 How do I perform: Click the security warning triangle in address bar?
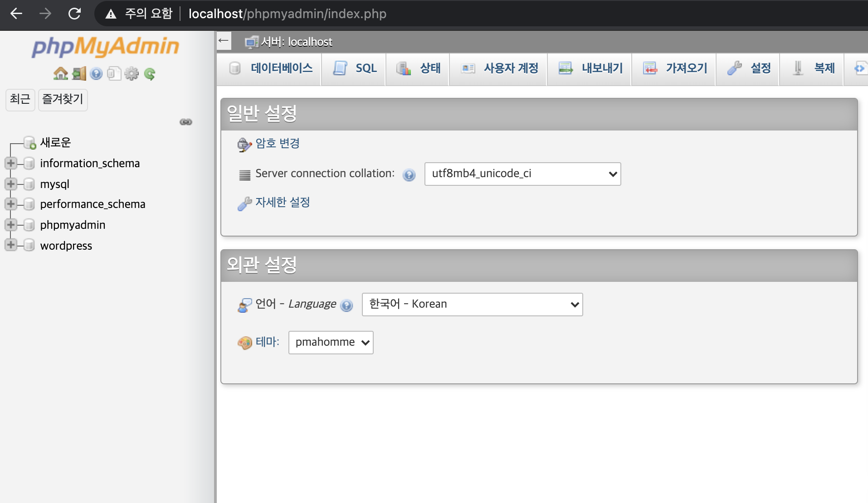(111, 14)
